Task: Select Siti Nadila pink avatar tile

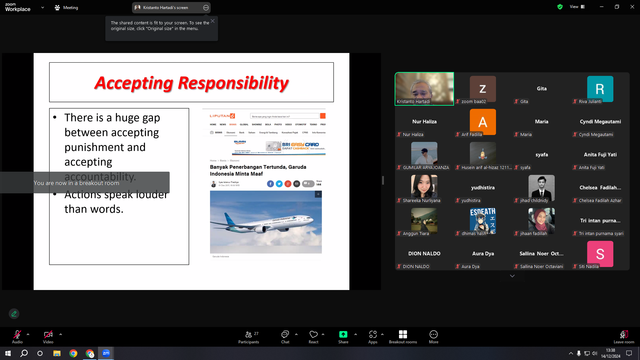Action: click(600, 254)
